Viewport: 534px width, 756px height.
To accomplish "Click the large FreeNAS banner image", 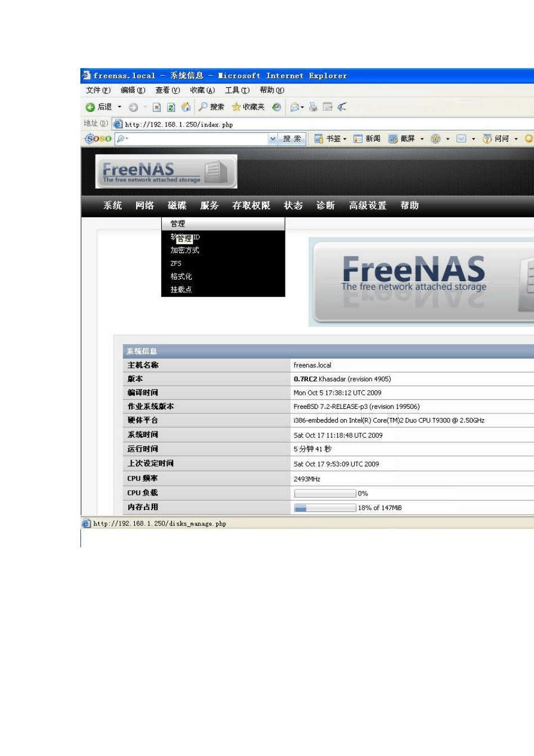I will 422,282.
